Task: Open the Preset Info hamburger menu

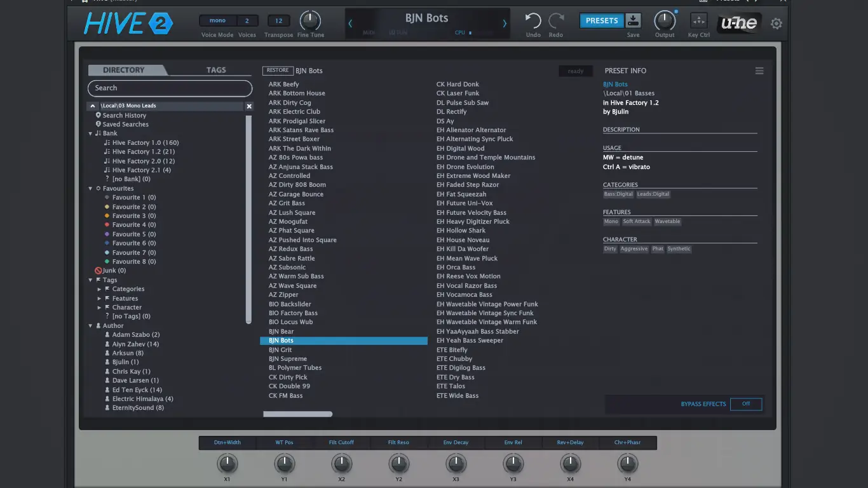Action: (x=759, y=71)
